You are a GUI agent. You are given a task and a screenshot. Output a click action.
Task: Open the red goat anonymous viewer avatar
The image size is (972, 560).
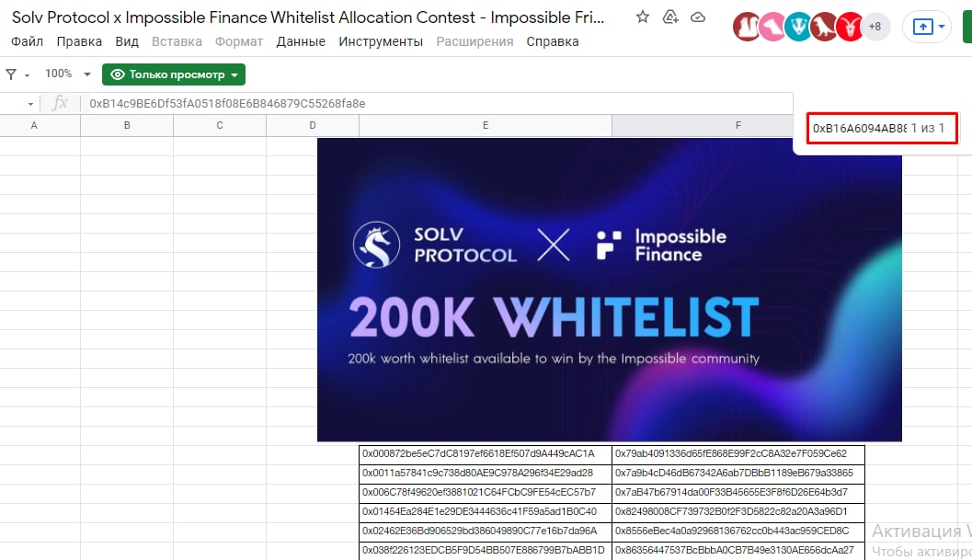coord(849,27)
